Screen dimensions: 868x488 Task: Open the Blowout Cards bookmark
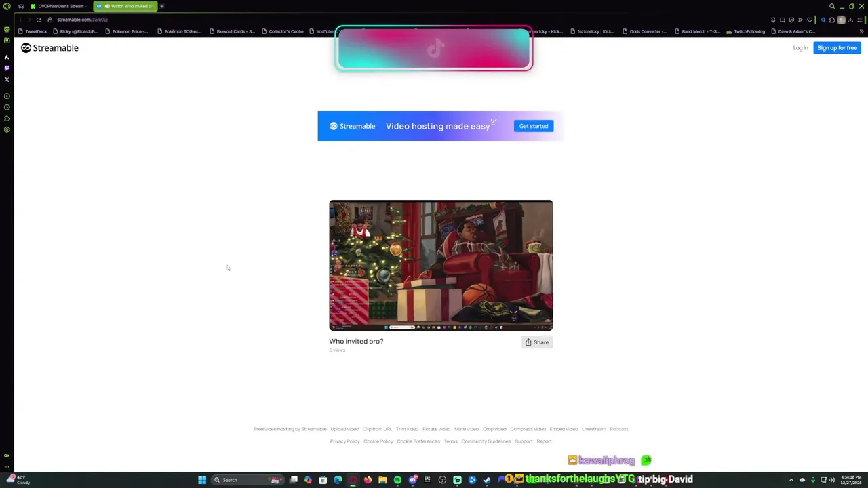(232, 31)
